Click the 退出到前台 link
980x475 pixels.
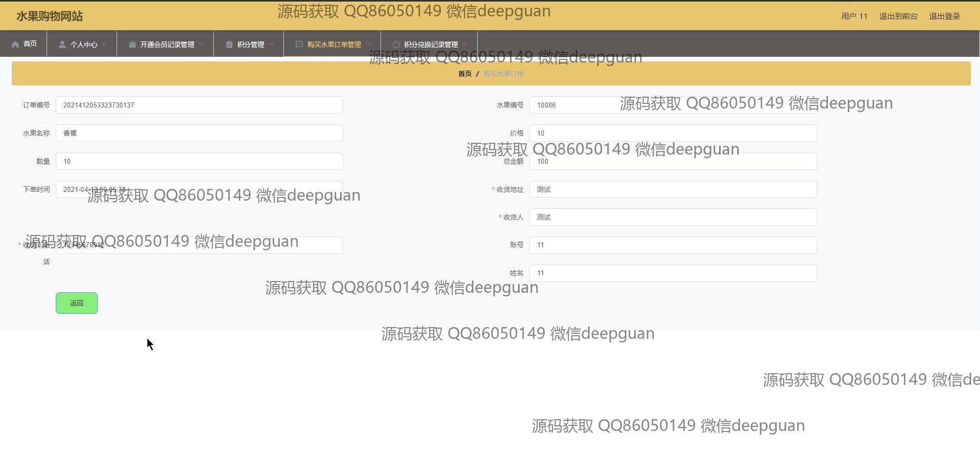click(x=898, y=16)
